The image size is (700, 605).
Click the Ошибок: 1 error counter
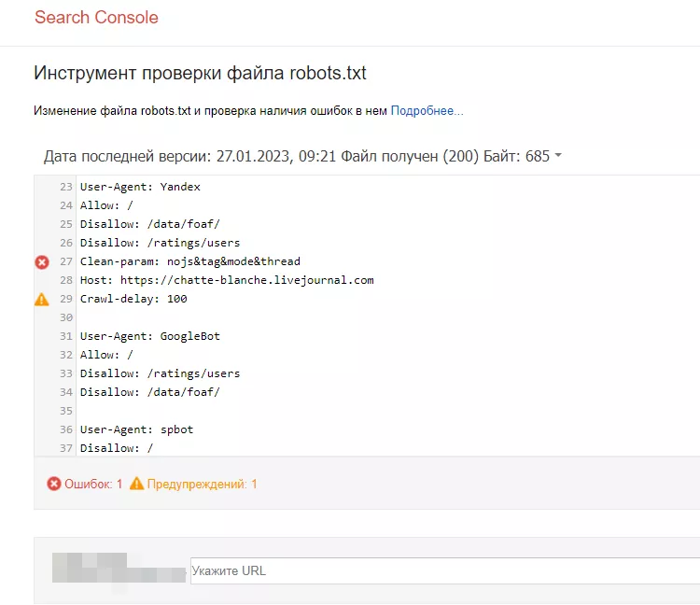(x=93, y=484)
